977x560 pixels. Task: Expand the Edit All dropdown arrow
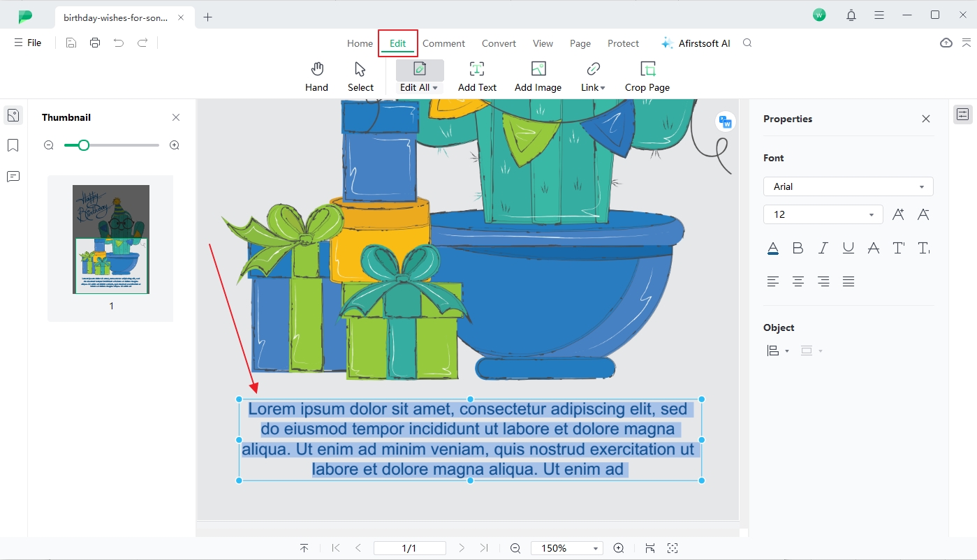point(435,88)
